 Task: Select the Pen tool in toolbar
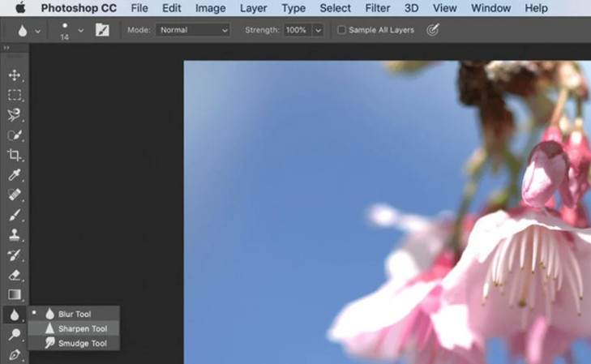(x=15, y=354)
